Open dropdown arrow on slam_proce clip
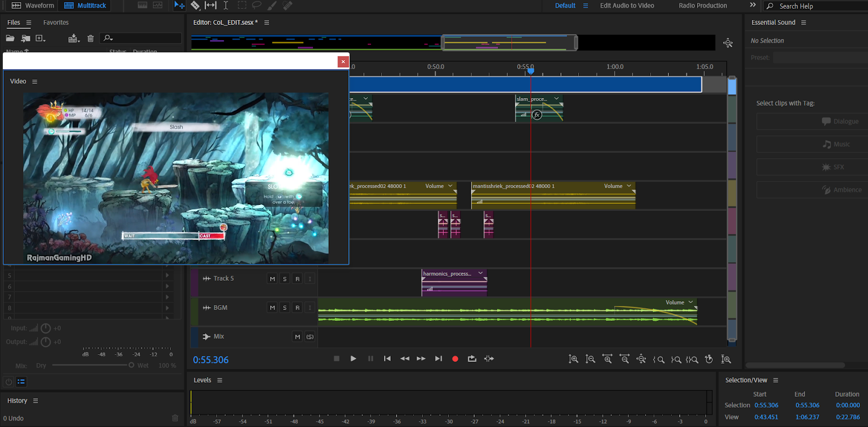Image resolution: width=868 pixels, height=427 pixels. click(x=557, y=99)
